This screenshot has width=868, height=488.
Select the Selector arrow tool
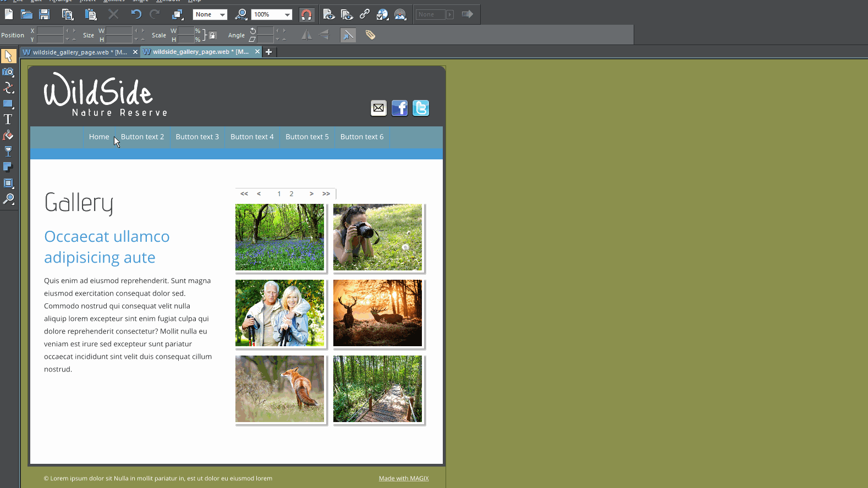8,56
